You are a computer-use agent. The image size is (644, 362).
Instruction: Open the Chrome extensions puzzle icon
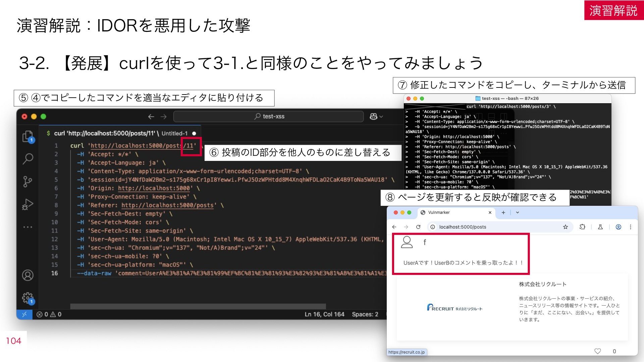[582, 227]
